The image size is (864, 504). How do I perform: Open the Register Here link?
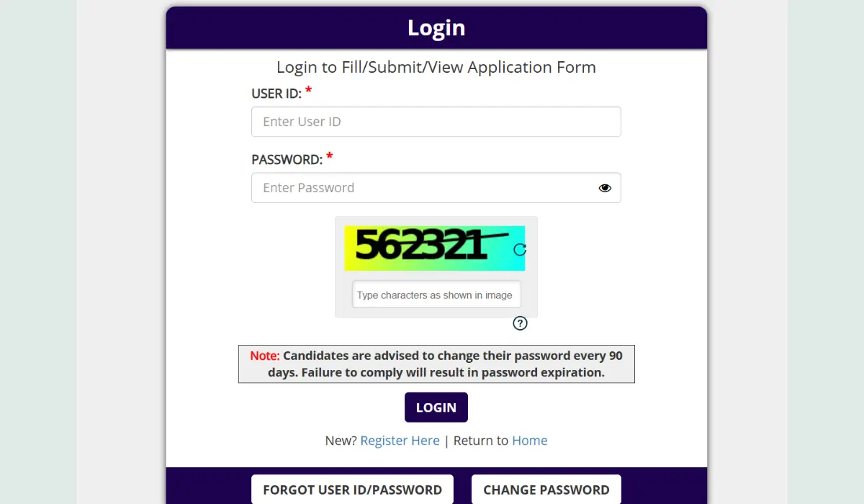[x=400, y=441]
